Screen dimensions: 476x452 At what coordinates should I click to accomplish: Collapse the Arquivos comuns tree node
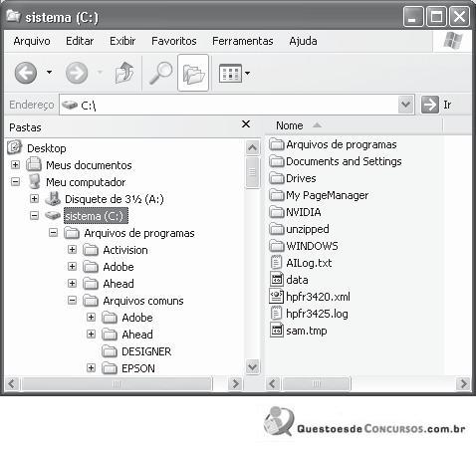tap(72, 301)
